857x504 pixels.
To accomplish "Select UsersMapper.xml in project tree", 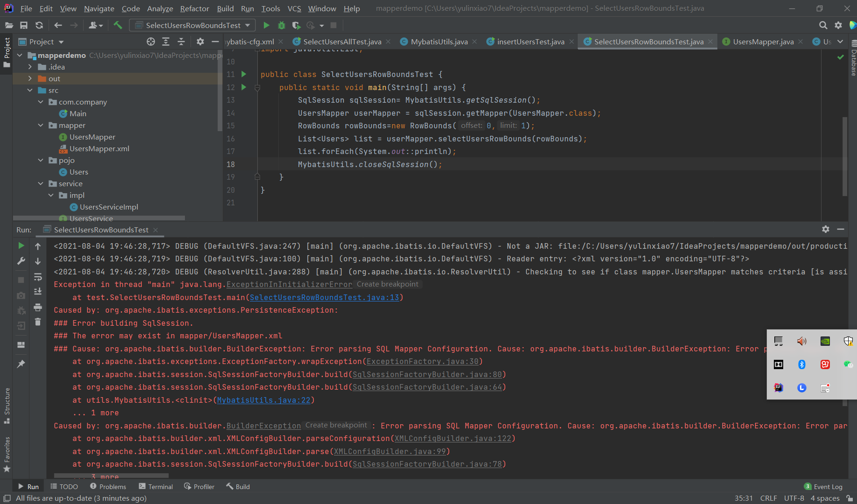I will (x=99, y=148).
